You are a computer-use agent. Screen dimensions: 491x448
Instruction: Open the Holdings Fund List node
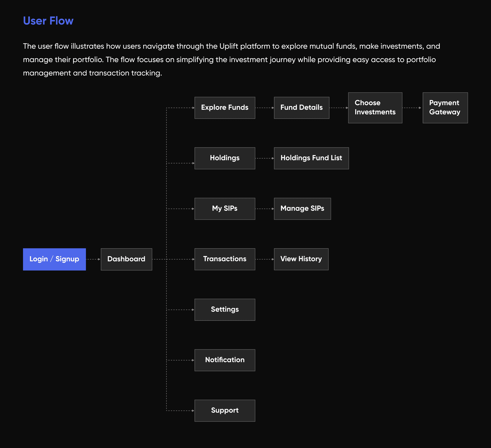[x=311, y=158]
